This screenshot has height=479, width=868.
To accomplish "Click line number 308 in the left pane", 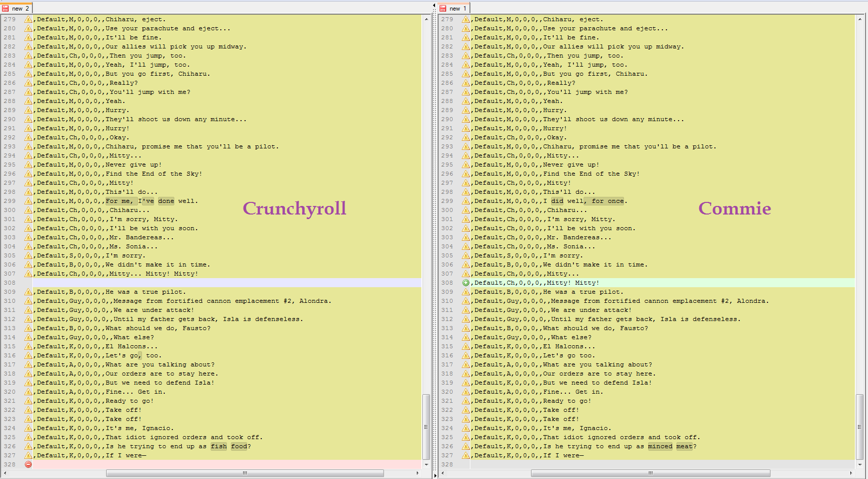I will (10, 283).
